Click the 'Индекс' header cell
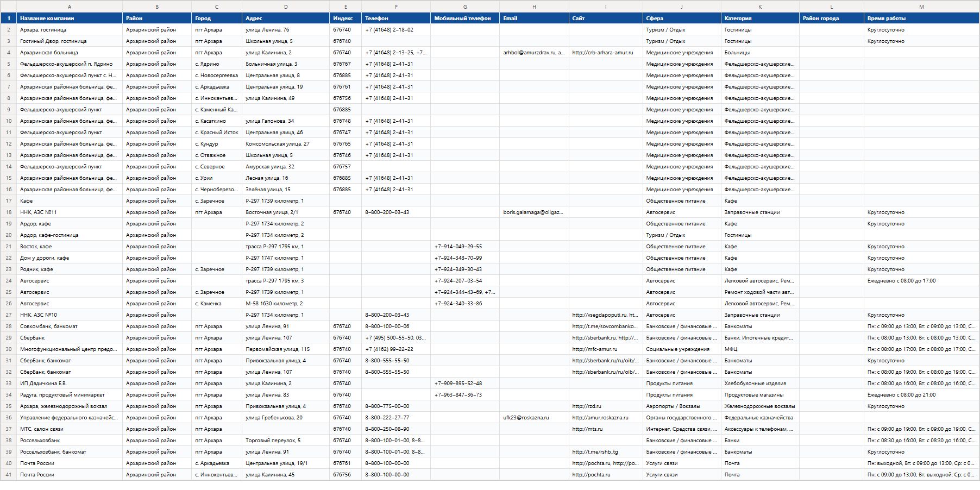The image size is (980, 490). pos(345,18)
